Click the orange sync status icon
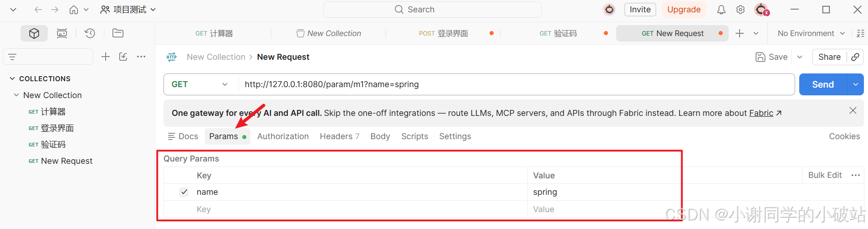This screenshot has width=868, height=229. click(609, 10)
